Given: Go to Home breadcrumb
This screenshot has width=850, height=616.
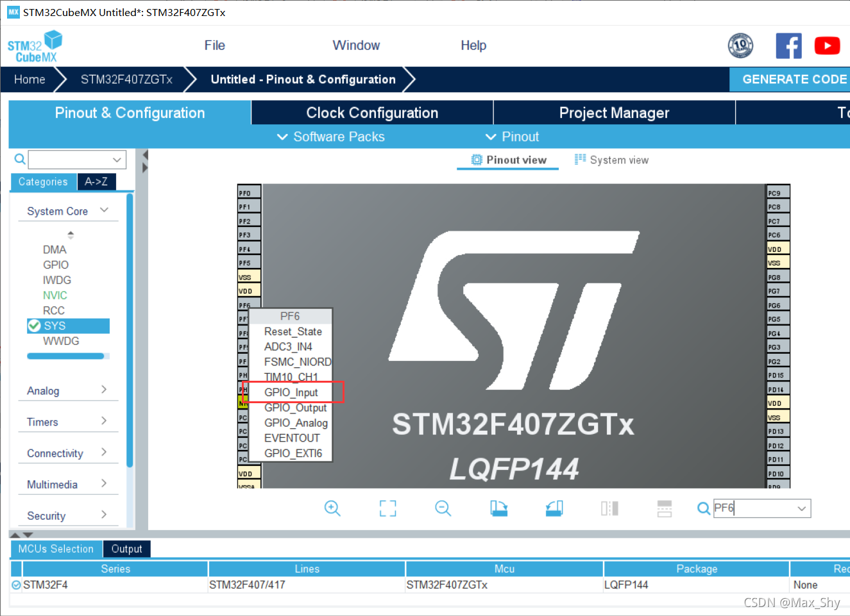Looking at the screenshot, I should 30,79.
